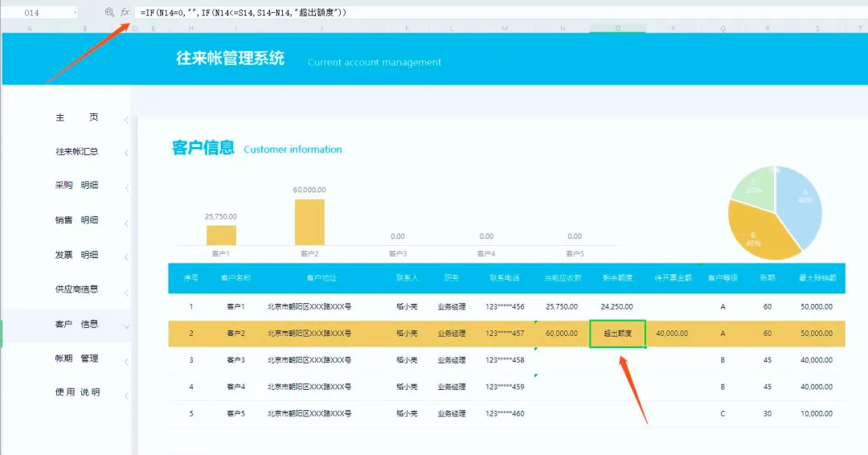The image size is (868, 455).
Task: Select the 客户5 name cell in table
Action: pos(235,413)
